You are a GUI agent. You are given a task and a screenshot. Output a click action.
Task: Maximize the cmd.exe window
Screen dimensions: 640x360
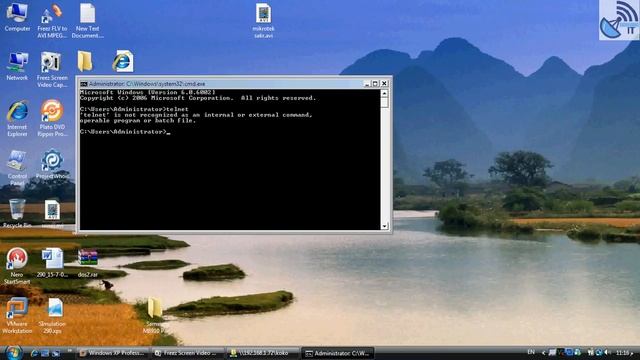click(x=375, y=84)
